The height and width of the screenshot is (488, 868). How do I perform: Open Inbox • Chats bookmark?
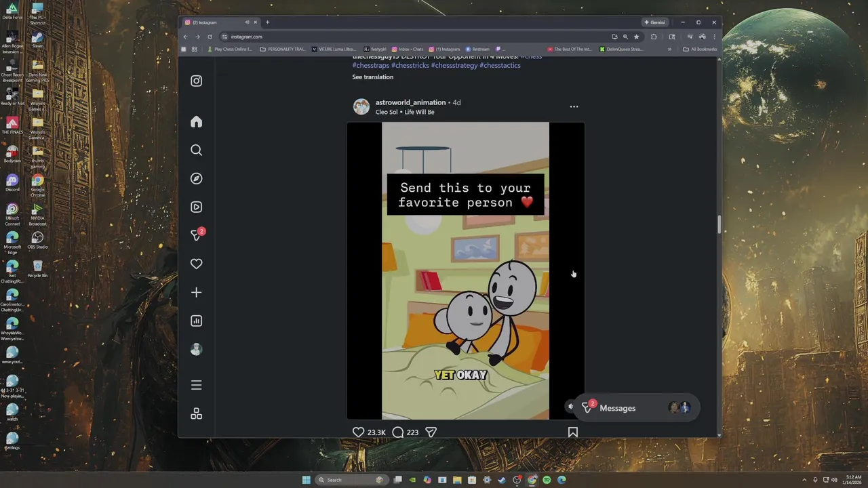pos(407,49)
